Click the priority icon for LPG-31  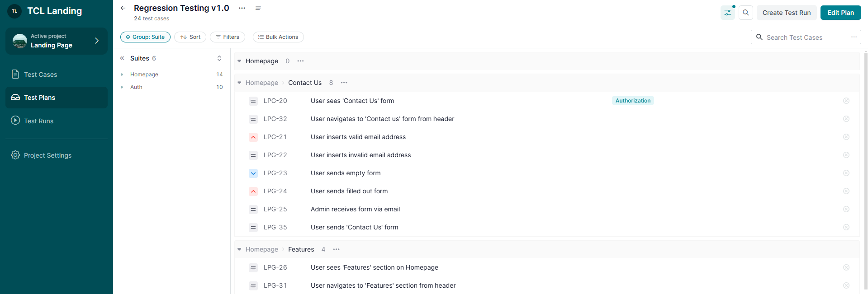[x=253, y=285]
